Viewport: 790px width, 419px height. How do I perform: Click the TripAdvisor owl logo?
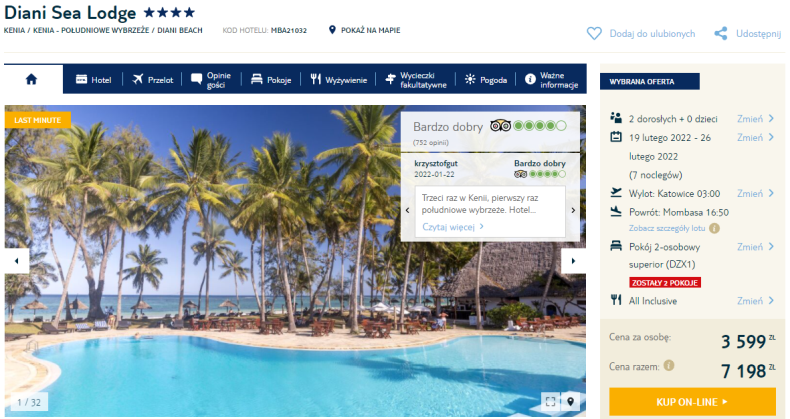coord(500,125)
